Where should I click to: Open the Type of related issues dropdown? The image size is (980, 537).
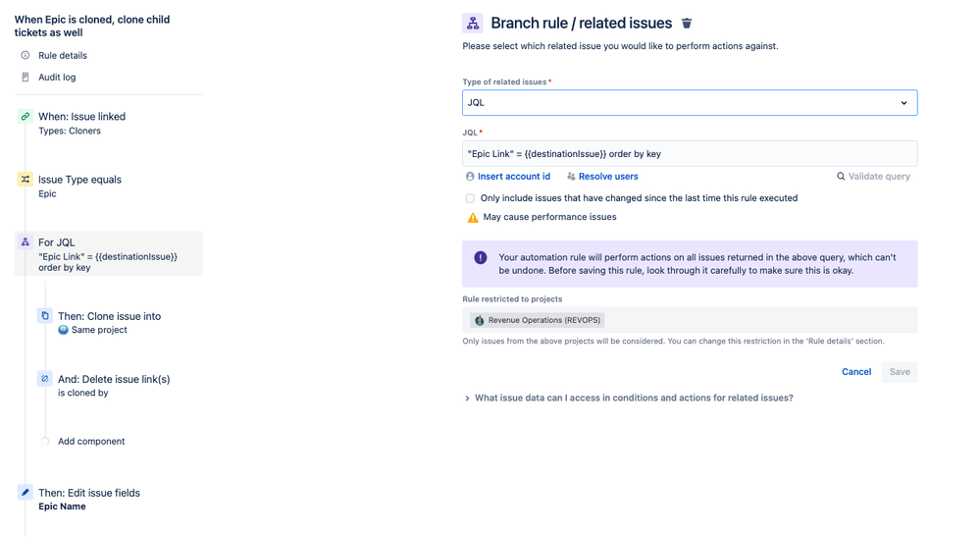(x=690, y=102)
